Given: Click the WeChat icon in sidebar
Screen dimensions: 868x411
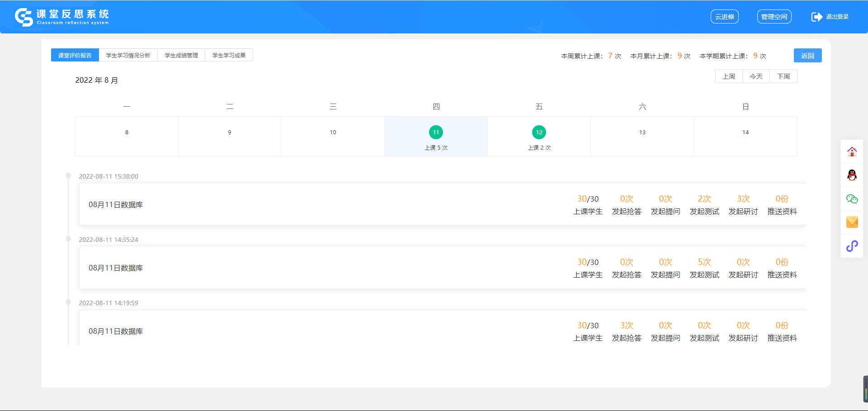Looking at the screenshot, I should pos(852,199).
